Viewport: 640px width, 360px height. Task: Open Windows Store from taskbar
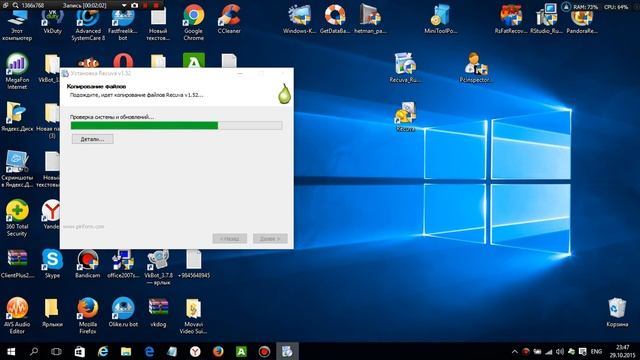coord(80,351)
